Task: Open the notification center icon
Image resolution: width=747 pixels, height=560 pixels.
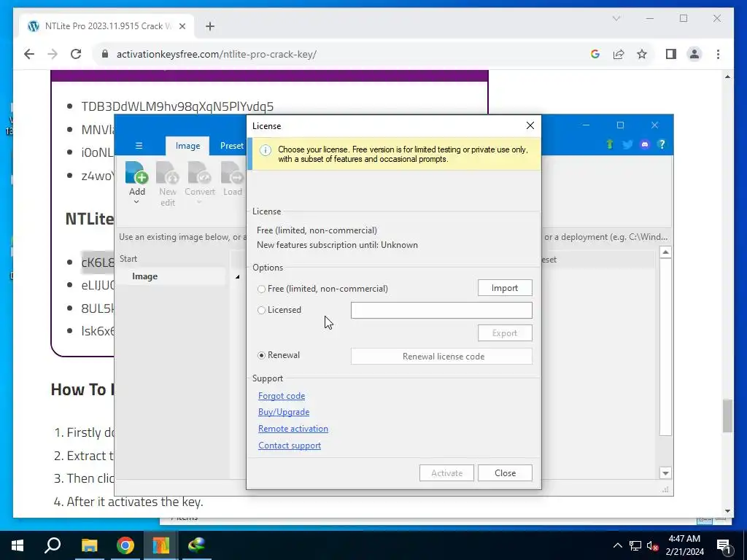Action: tap(723, 545)
